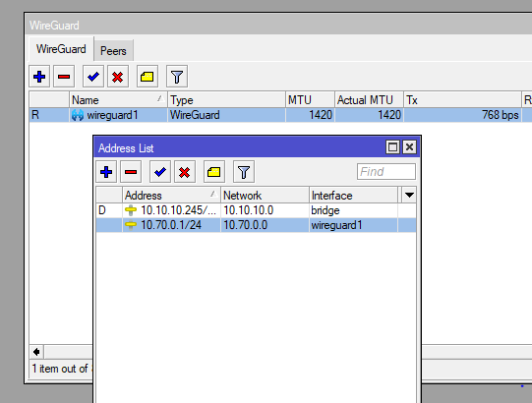
Task: Sort by MTU column header
Action: click(310, 100)
